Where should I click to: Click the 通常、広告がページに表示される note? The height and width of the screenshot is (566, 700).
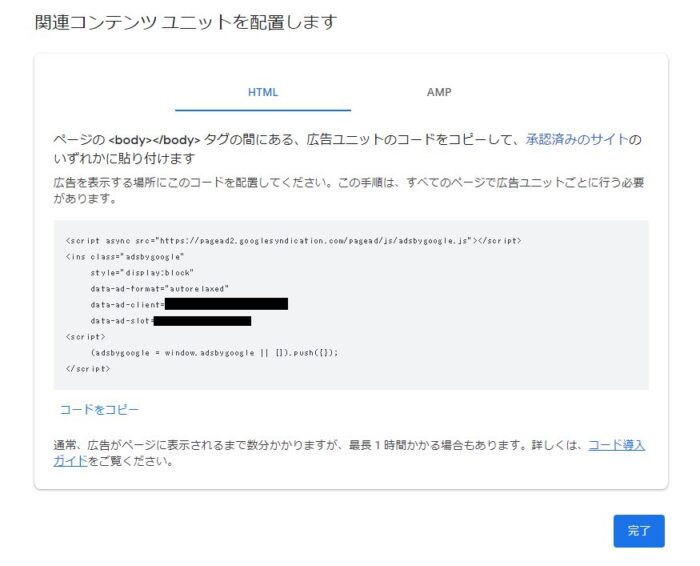[349, 453]
